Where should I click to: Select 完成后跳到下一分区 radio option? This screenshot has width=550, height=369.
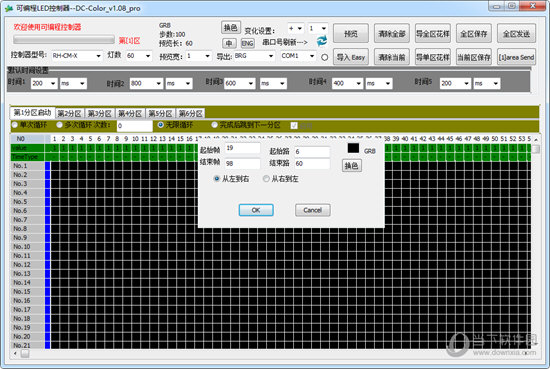coord(214,125)
